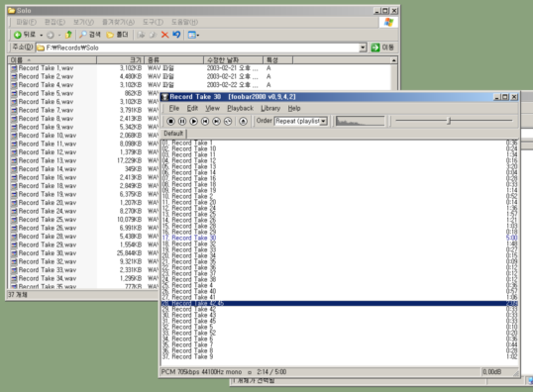Viewport: 533px width, 392px height.
Task: Click the Play button in foobar2000
Action: pos(194,122)
